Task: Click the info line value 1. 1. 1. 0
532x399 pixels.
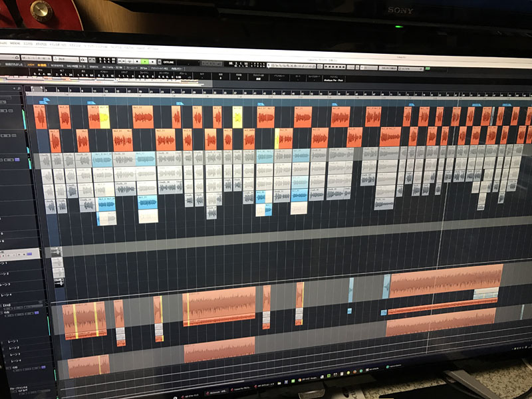Action: tap(125, 76)
